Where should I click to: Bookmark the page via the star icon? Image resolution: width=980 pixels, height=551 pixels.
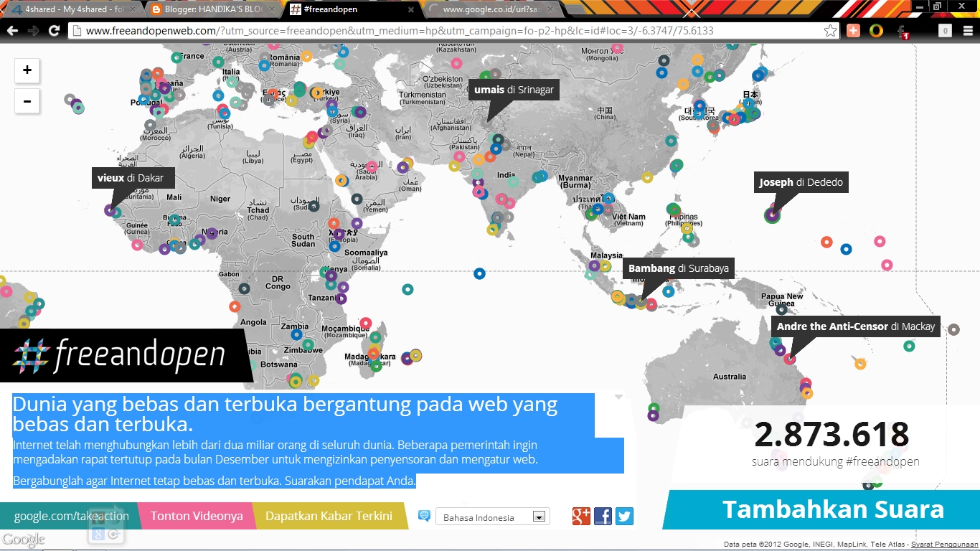click(x=831, y=31)
